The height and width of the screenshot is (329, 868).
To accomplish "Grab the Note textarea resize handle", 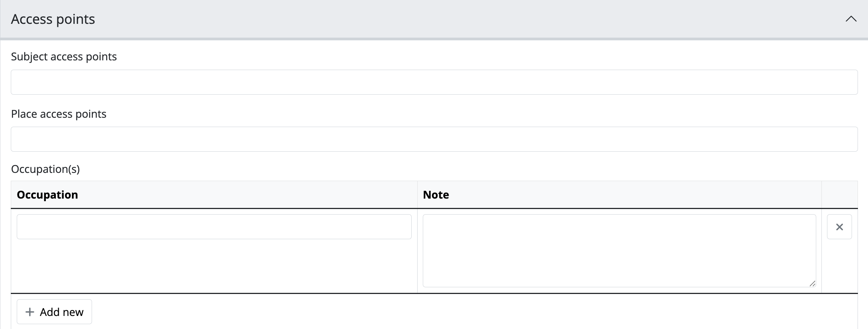I will (x=812, y=284).
